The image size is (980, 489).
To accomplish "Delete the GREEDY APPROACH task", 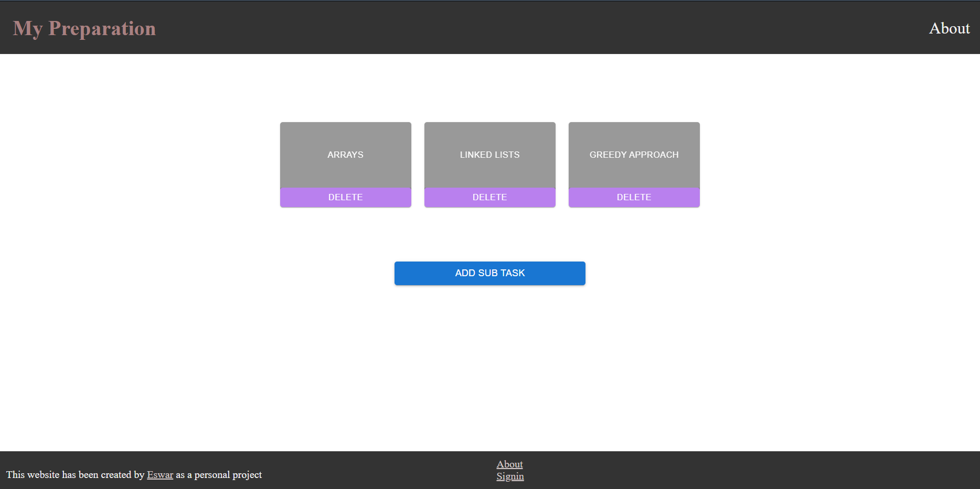I will click(634, 197).
